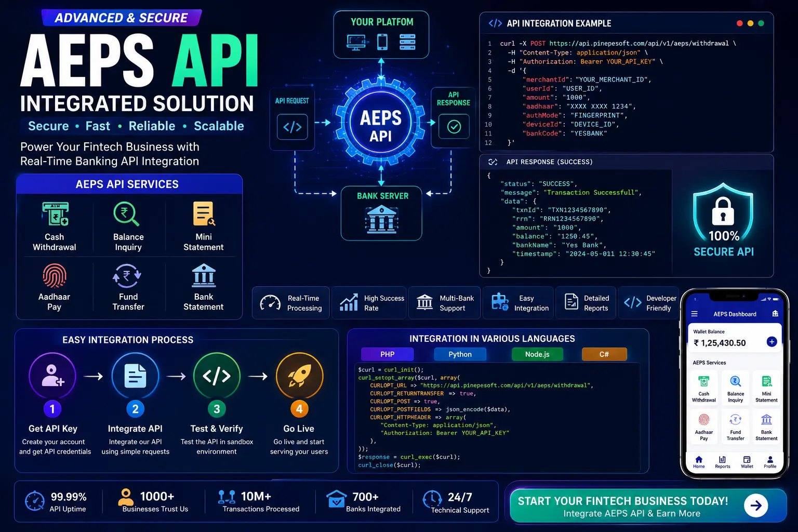Select the Balance Inquiry rupee magnifier icon
The width and height of the screenshot is (798, 532).
tap(126, 214)
